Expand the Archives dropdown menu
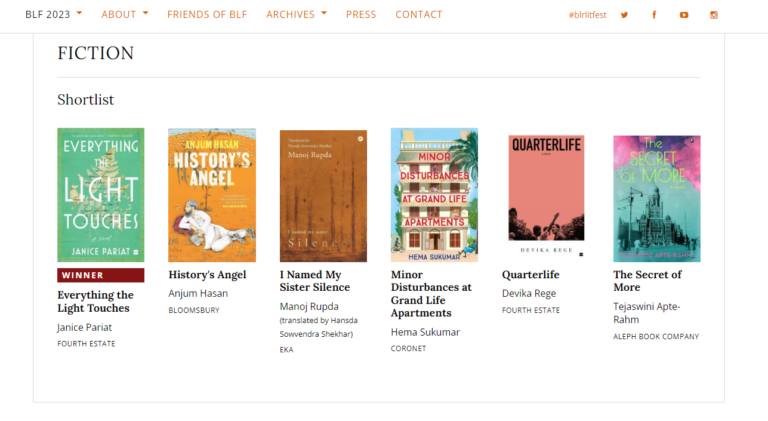Viewport: 768px width, 421px height. [x=297, y=14]
